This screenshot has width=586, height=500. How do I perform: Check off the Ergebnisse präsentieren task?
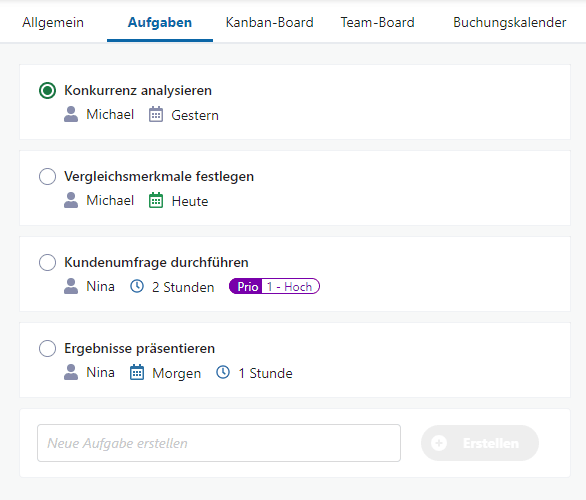[47, 348]
